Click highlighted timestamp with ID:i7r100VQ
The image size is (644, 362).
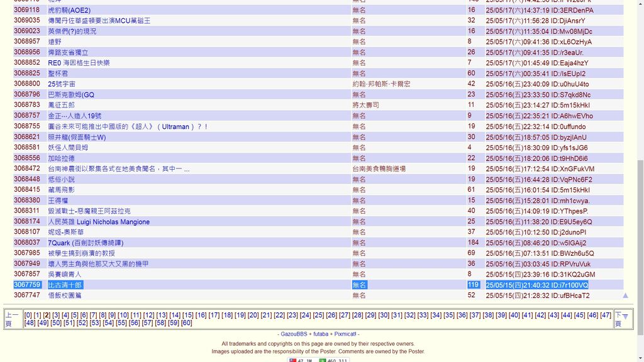(x=537, y=285)
